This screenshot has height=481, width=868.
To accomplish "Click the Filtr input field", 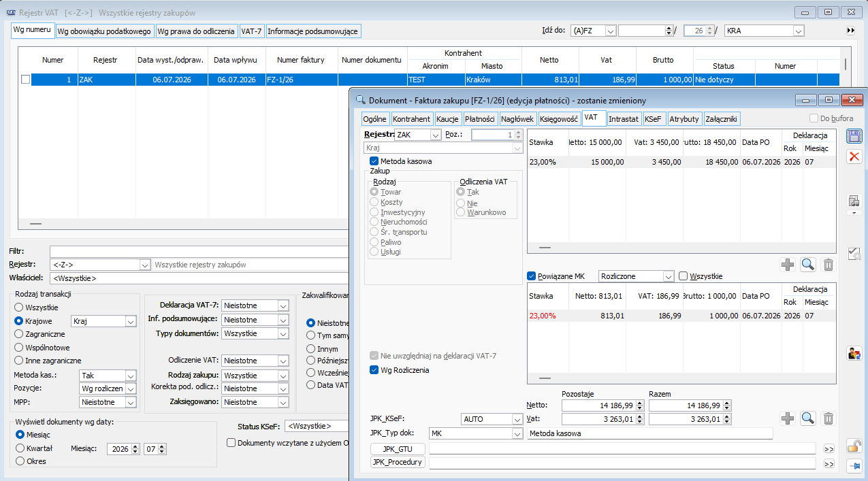I will pos(199,252).
